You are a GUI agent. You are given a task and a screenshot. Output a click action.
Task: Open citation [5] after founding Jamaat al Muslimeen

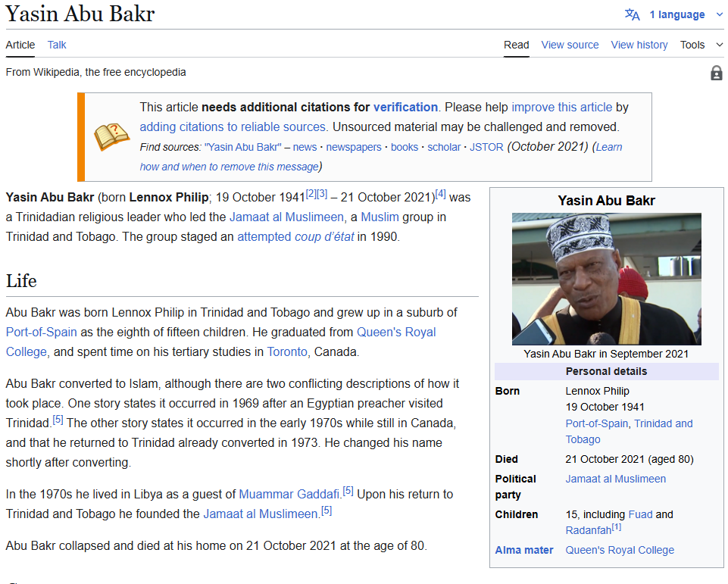[327, 511]
